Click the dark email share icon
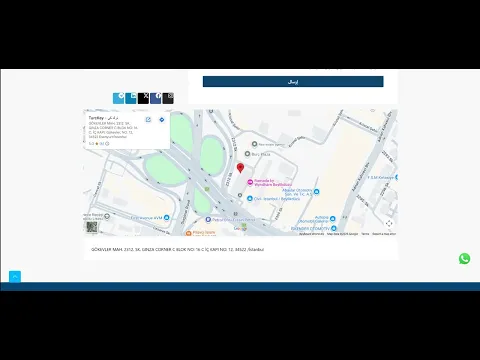Image resolution: width=480 pixels, height=360 pixels. (168, 98)
